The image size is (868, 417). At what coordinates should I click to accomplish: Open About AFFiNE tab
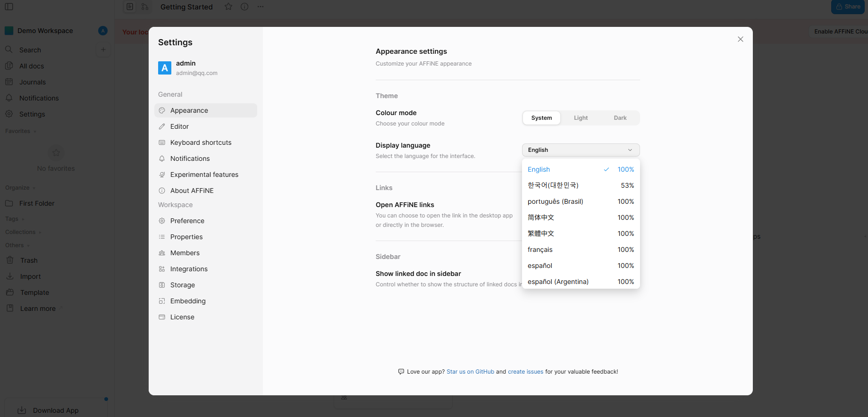206,191
